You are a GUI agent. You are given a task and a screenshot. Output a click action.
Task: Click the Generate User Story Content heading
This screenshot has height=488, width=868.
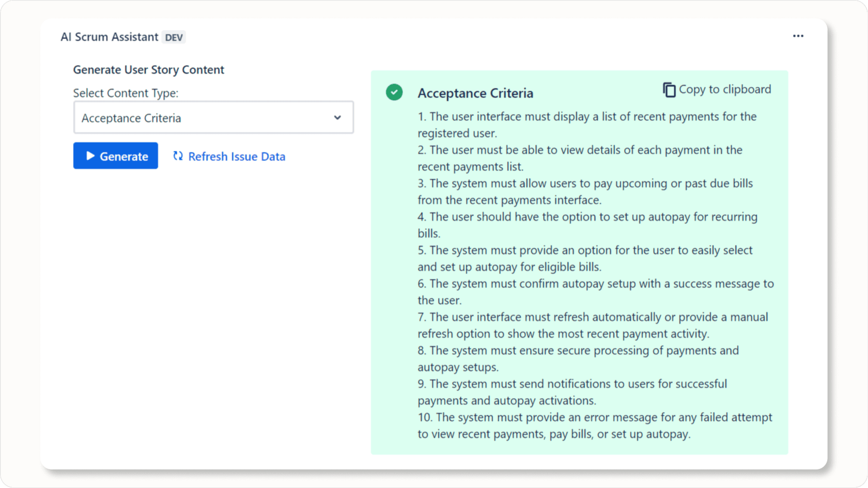pyautogui.click(x=148, y=69)
